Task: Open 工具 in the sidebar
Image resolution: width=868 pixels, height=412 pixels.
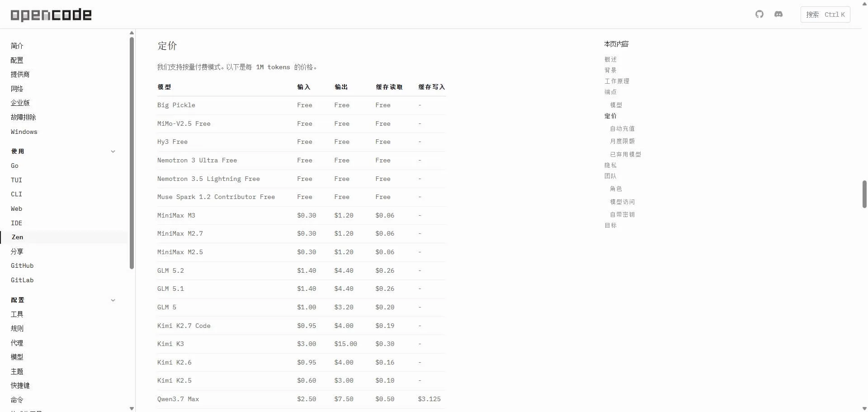Action: click(17, 314)
